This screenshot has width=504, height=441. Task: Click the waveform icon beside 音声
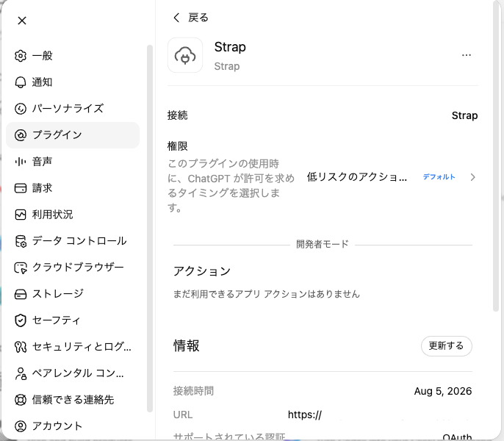[21, 162]
